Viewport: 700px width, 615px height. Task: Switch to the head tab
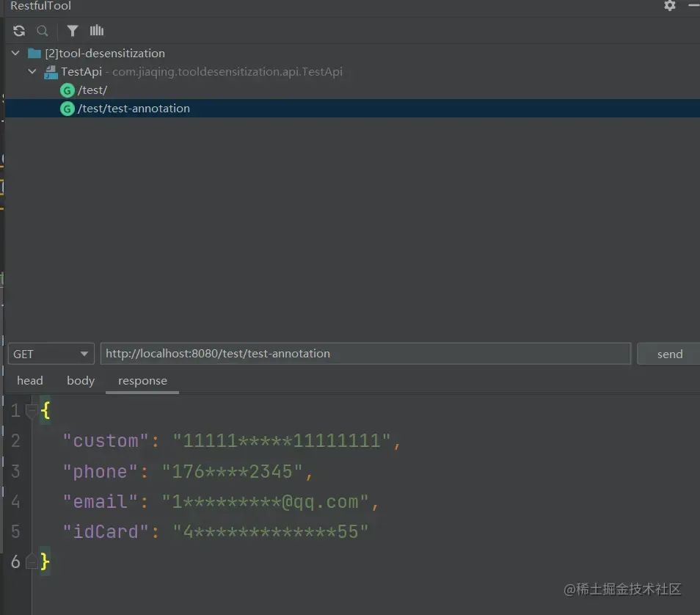(30, 381)
